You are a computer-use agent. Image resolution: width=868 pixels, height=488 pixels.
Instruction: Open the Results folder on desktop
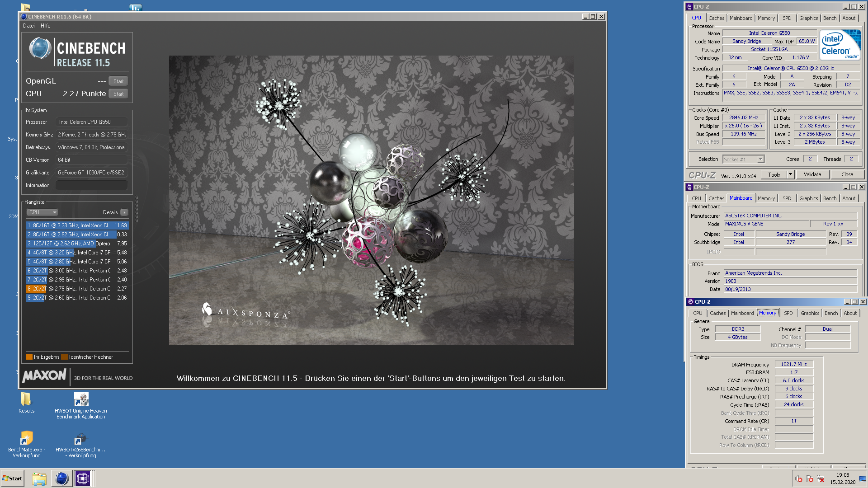pyautogui.click(x=26, y=402)
